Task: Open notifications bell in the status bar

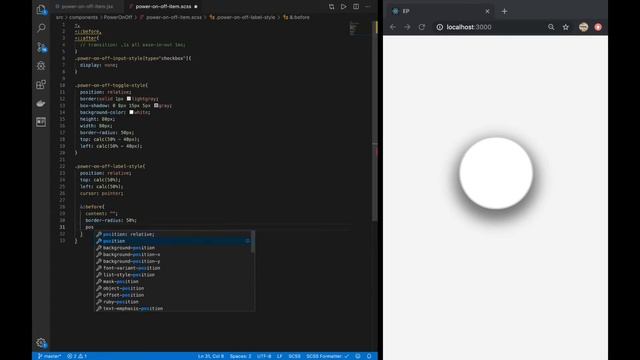Action: [x=369, y=356]
